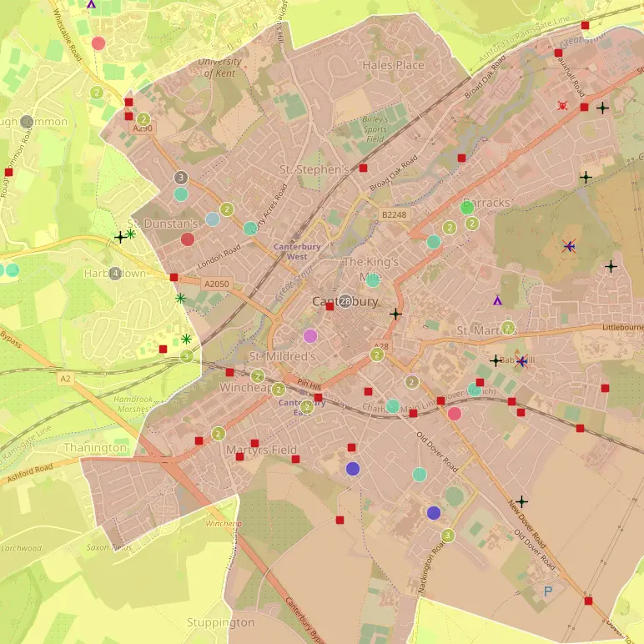Click the purple tent marker near St. Martin's

[x=497, y=300]
